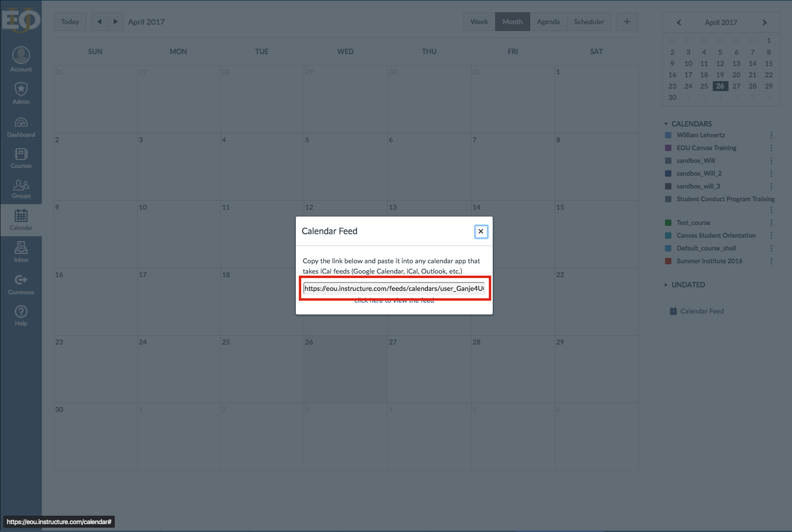Open the Help sidebar icon
792x532 pixels.
coord(21,315)
